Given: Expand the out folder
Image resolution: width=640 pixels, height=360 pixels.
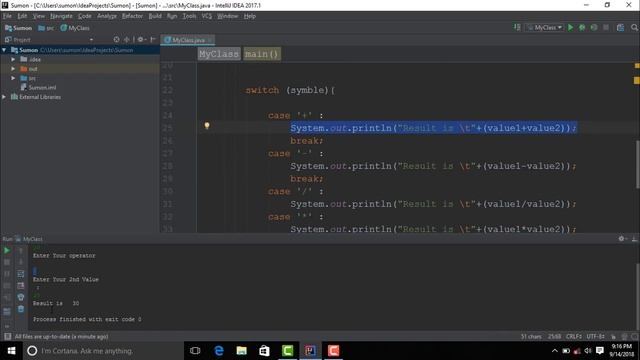Looking at the screenshot, I should (x=13, y=69).
